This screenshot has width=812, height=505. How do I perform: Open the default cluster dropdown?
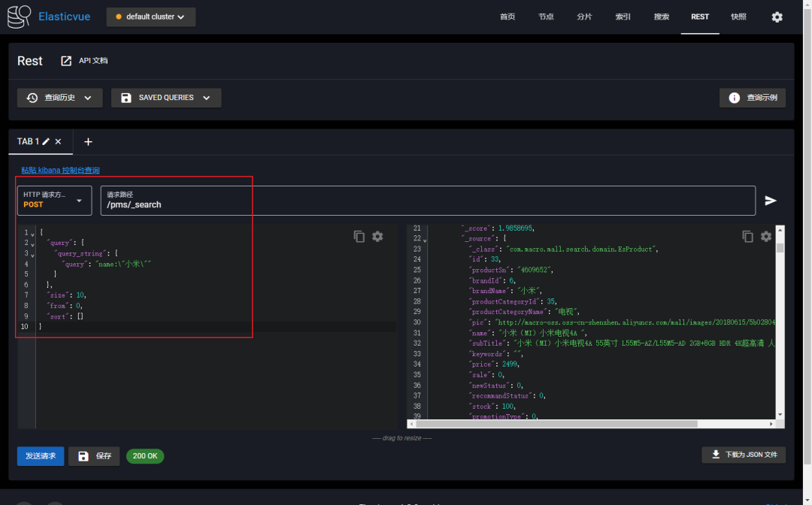coord(150,17)
